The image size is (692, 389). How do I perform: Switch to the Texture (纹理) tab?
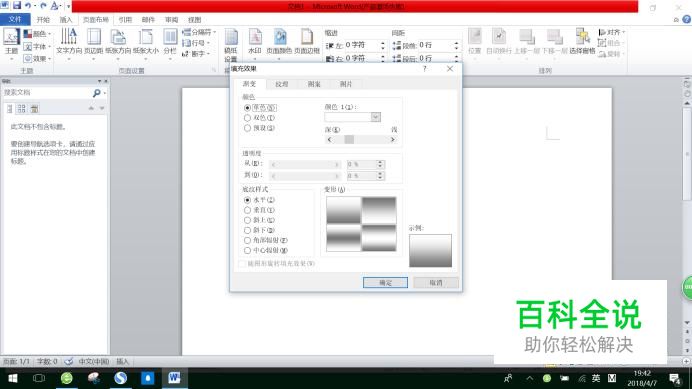coord(282,84)
